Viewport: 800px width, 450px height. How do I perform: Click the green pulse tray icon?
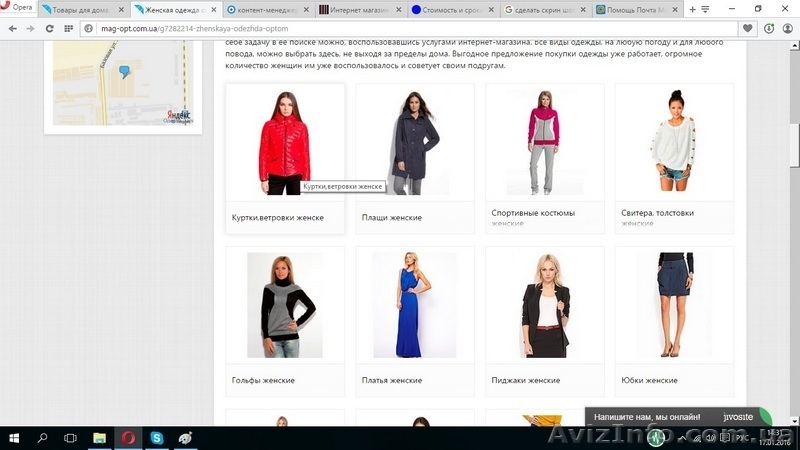click(x=657, y=438)
